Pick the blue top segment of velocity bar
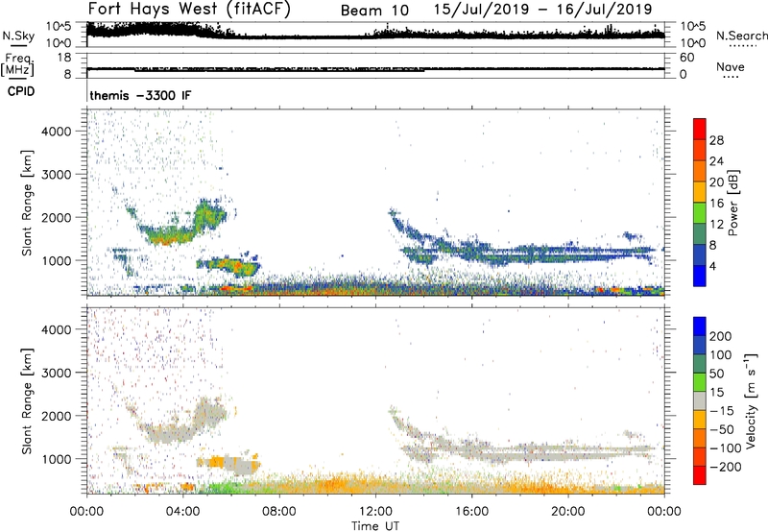Screen dimensions: 768x532 pyautogui.click(x=700, y=326)
